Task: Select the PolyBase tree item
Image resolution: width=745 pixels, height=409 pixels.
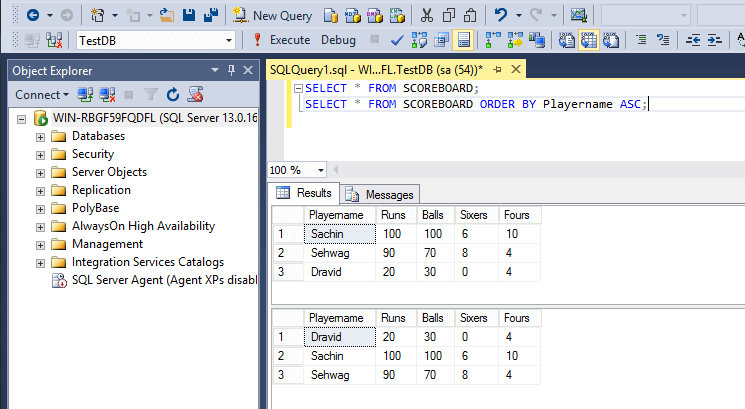Action: click(x=96, y=208)
